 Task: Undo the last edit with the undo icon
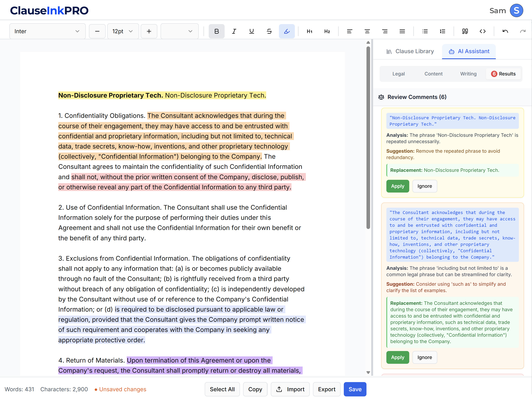click(505, 31)
